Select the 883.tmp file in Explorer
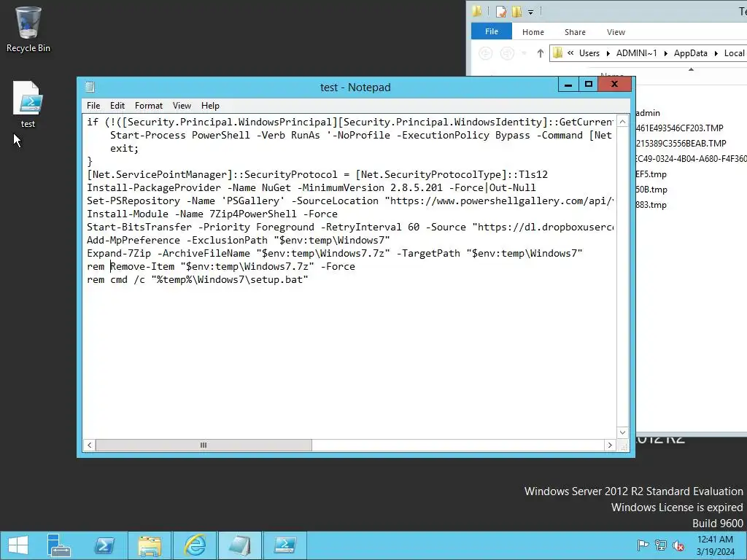 coord(651,205)
